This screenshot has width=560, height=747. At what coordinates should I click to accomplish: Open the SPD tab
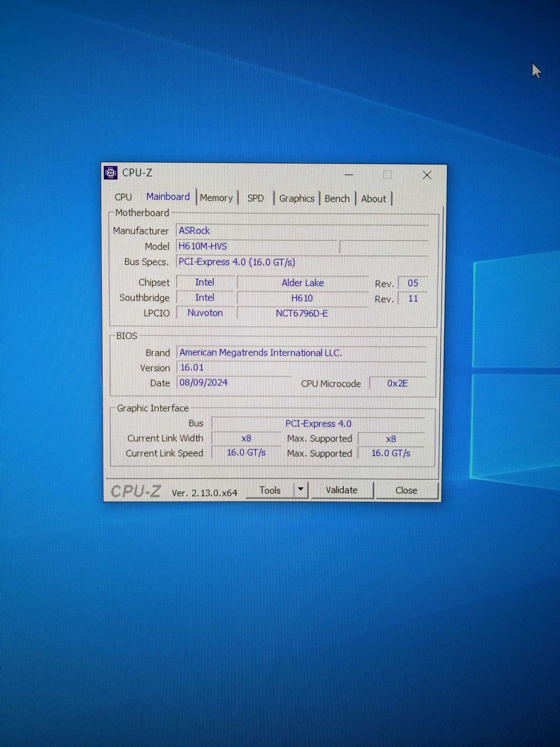256,198
